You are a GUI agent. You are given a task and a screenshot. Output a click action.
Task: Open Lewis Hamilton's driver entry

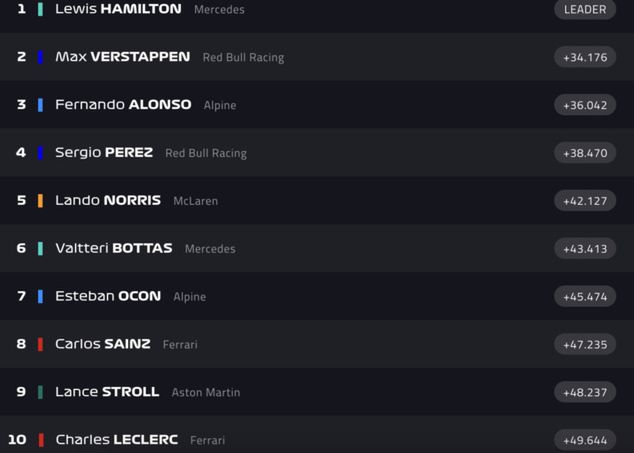click(x=118, y=9)
